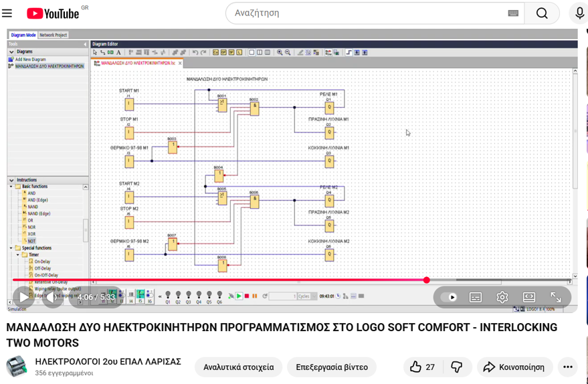Click the Αναλυτικά στοιχεία button
Viewport: 588px width, 384px height.
[238, 367]
